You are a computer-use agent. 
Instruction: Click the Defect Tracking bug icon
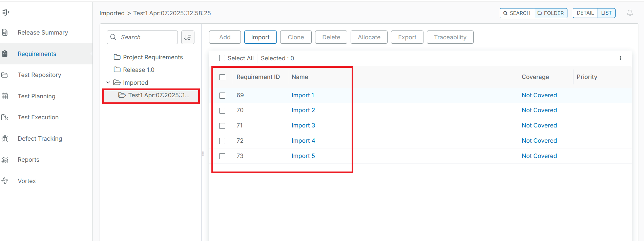point(5,138)
